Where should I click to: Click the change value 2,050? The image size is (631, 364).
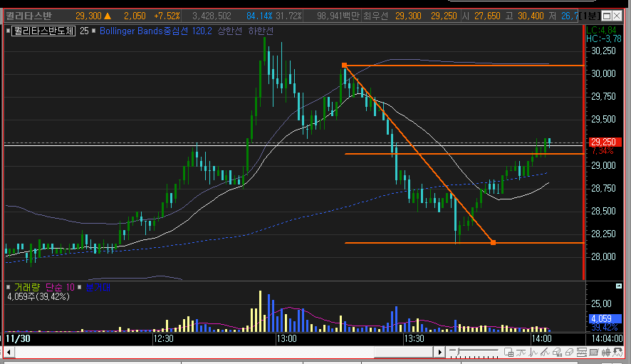click(135, 16)
